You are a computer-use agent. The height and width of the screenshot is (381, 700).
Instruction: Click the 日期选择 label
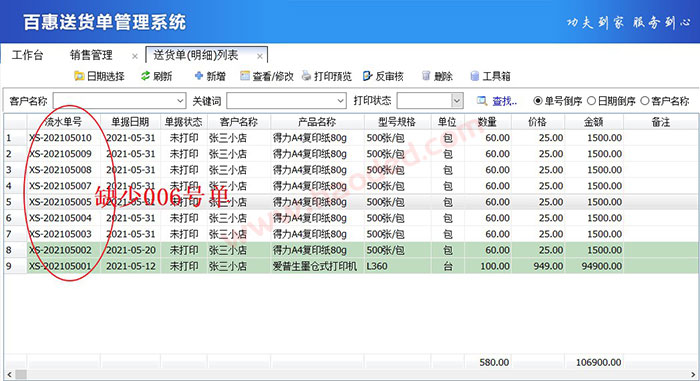pyautogui.click(x=106, y=76)
